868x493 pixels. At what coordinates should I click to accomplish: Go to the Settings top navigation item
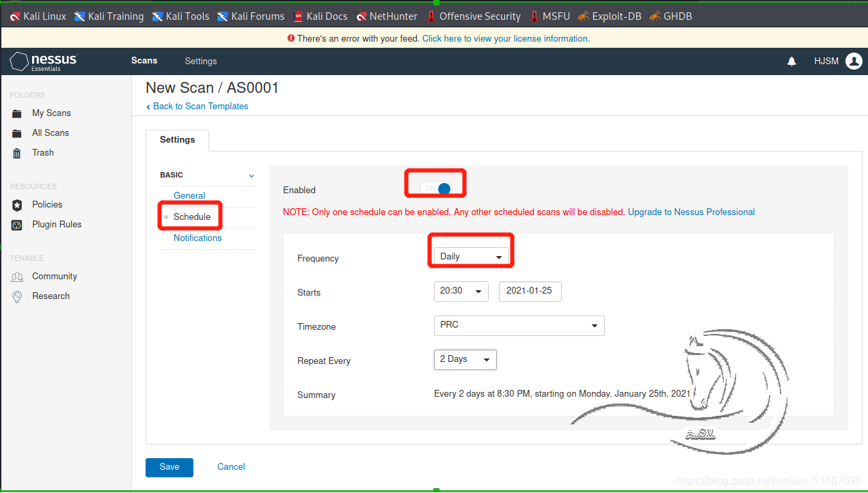(x=201, y=61)
